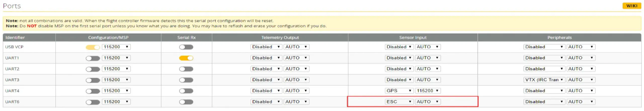Click the Telemetry Output column header

(x=280, y=38)
